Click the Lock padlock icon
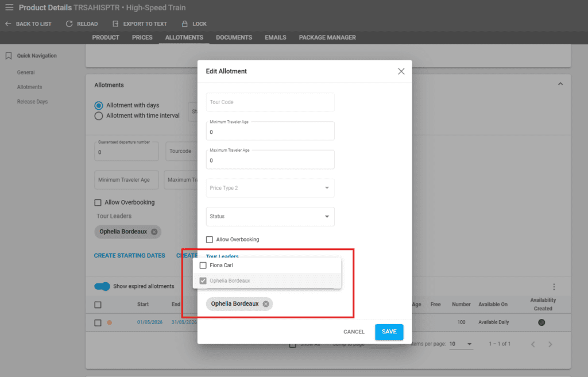This screenshot has width=588, height=377. 185,24
